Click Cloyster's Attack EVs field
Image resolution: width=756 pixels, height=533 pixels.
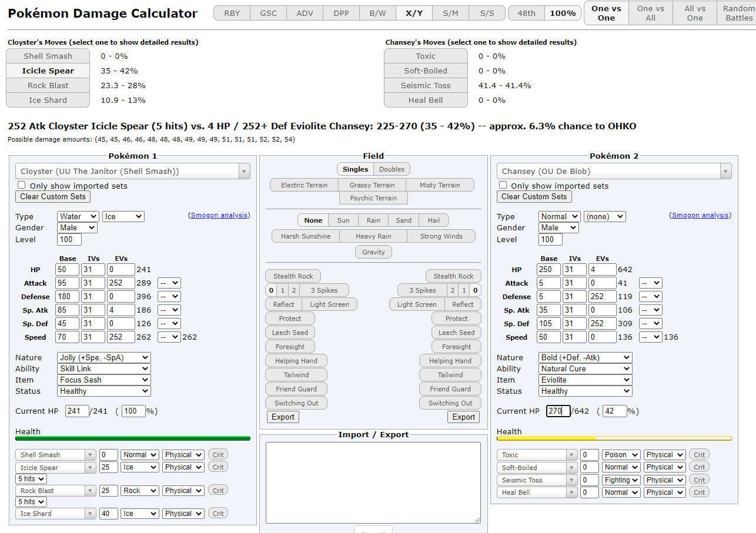click(121, 283)
